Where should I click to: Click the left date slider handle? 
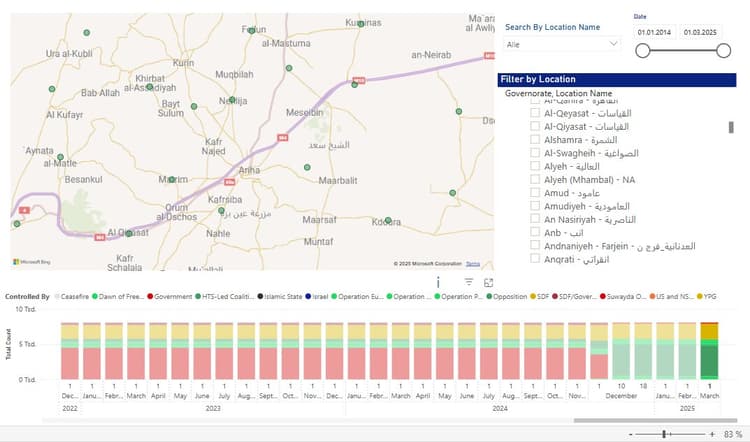pos(642,52)
